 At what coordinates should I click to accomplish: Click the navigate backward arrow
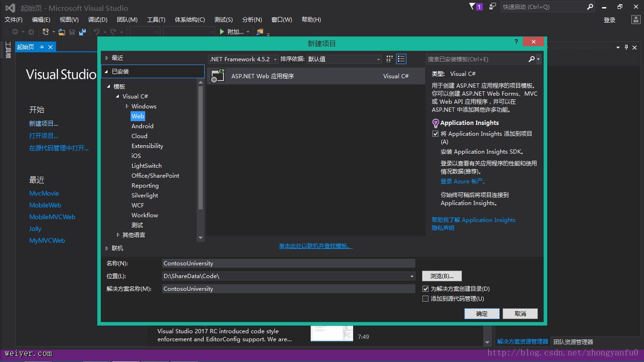coord(15,32)
